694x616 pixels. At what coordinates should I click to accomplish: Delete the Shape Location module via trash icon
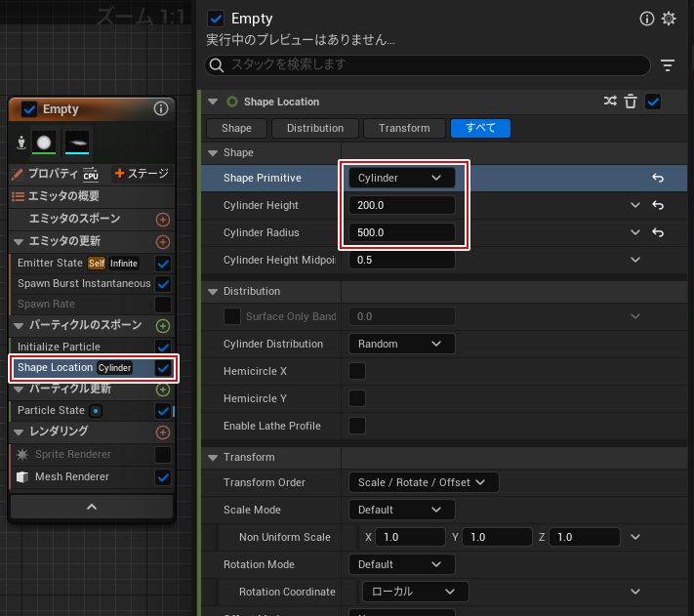click(x=631, y=102)
